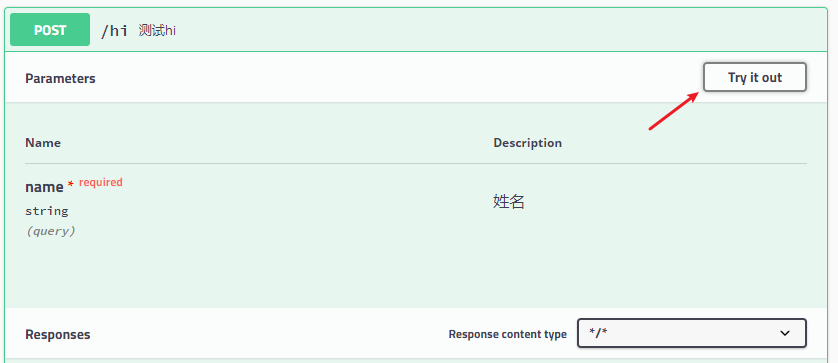Viewport: 838px width, 363px height.
Task: Click the Response content type label
Action: click(x=507, y=334)
